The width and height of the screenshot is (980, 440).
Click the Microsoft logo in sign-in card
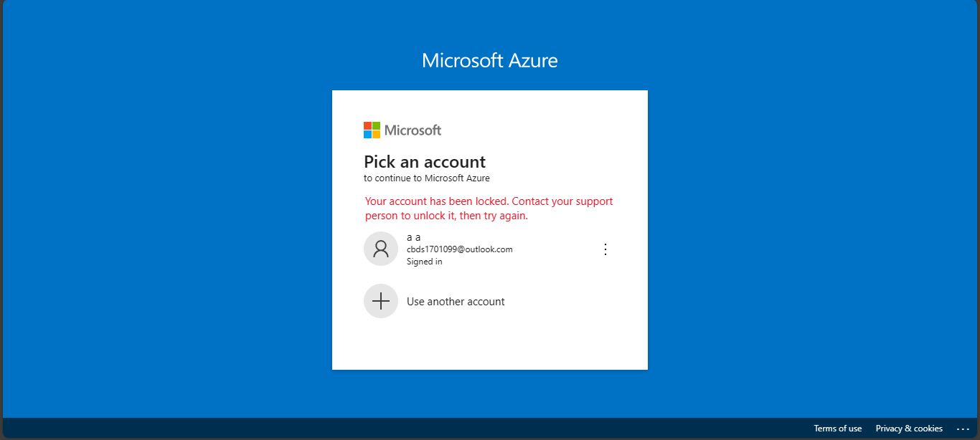click(x=402, y=130)
